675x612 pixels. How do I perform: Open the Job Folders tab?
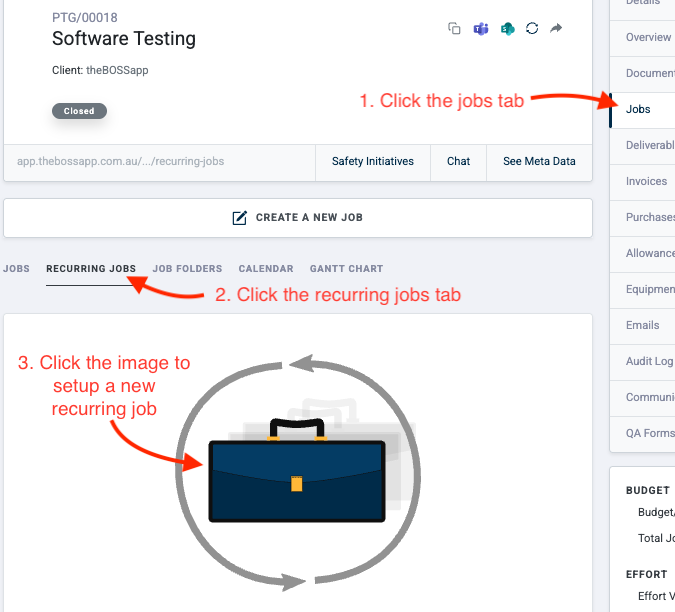tap(187, 269)
